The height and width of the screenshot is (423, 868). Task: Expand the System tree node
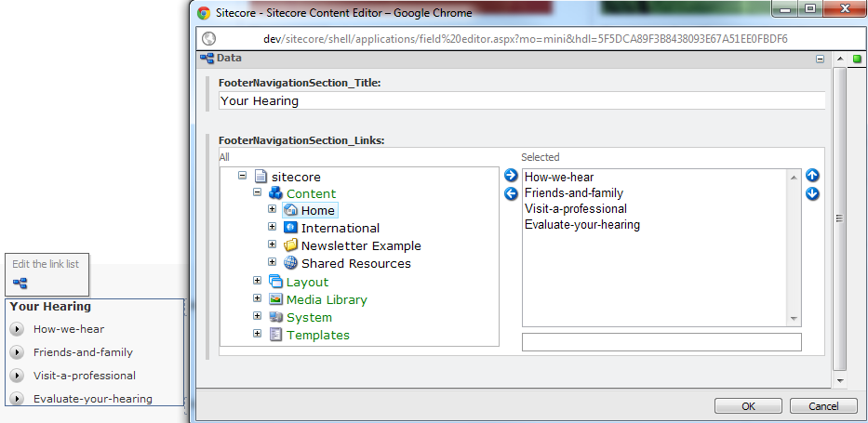click(257, 316)
